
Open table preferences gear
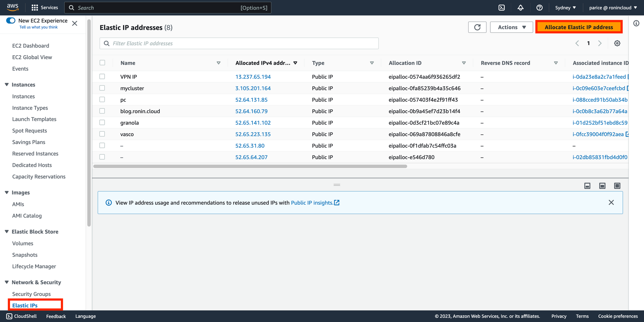pyautogui.click(x=617, y=43)
